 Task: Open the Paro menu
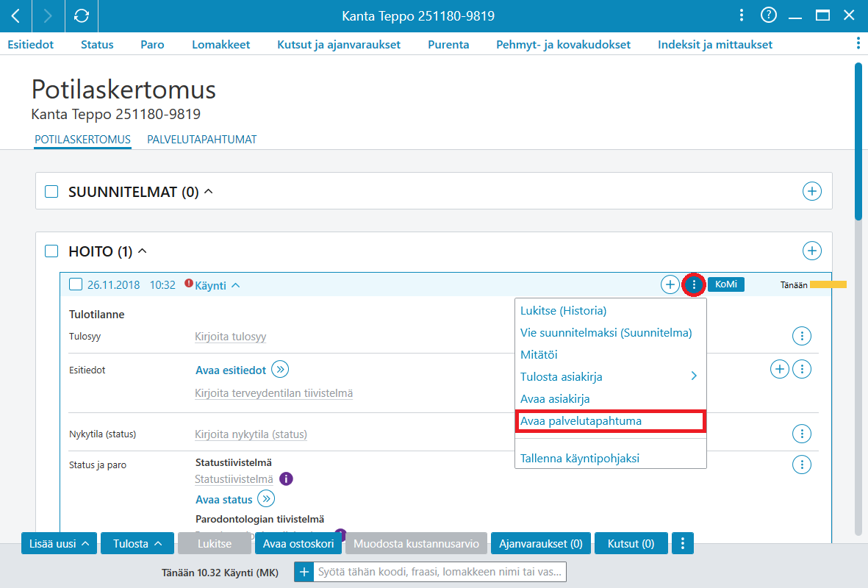[x=152, y=44]
